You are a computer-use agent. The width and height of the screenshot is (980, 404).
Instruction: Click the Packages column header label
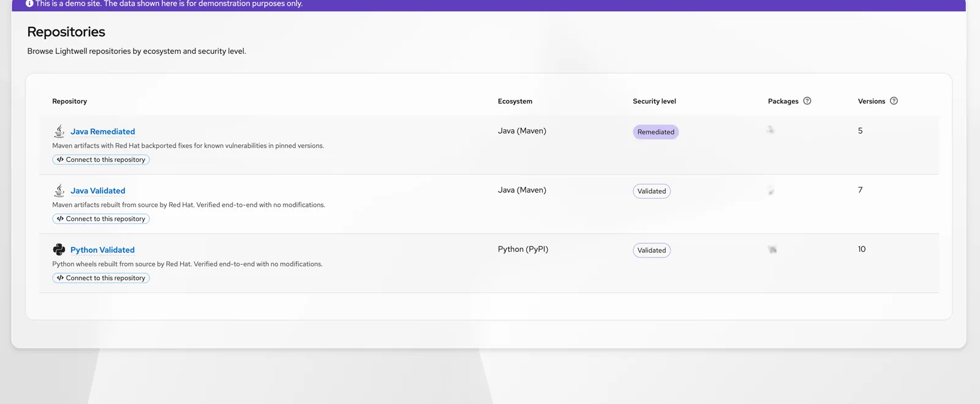coord(783,101)
